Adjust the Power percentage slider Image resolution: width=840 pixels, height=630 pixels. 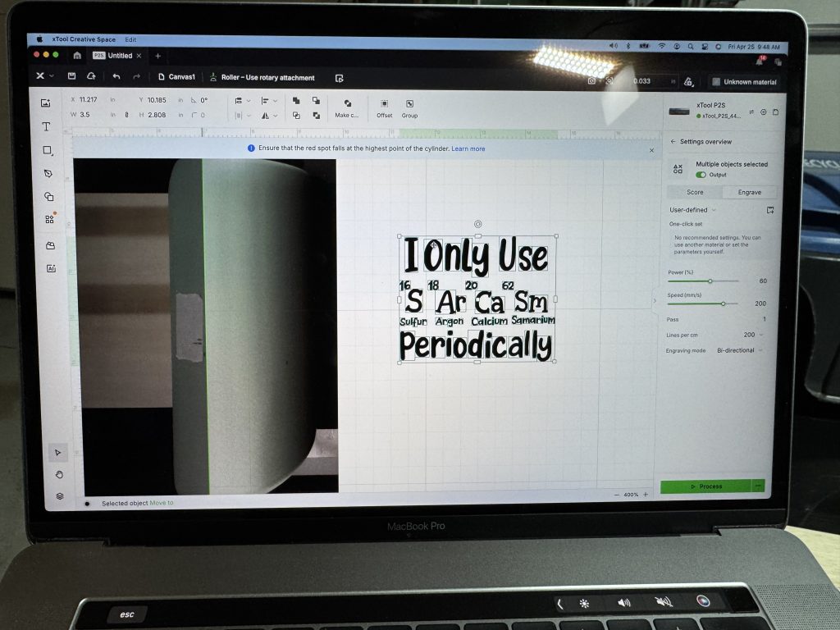tap(710, 281)
